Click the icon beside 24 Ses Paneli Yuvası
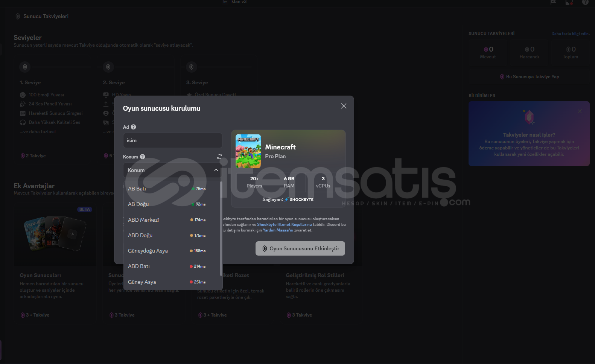 (x=23, y=104)
